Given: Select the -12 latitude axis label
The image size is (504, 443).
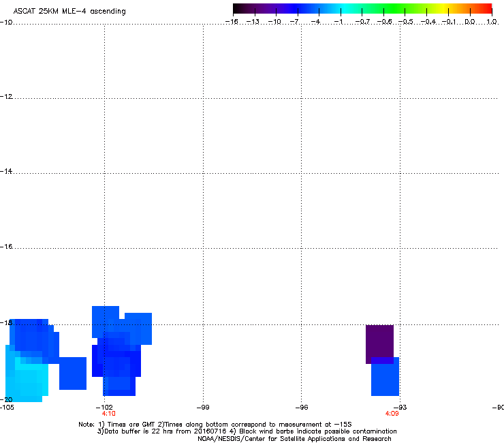Looking at the screenshot, I should [x=6, y=97].
